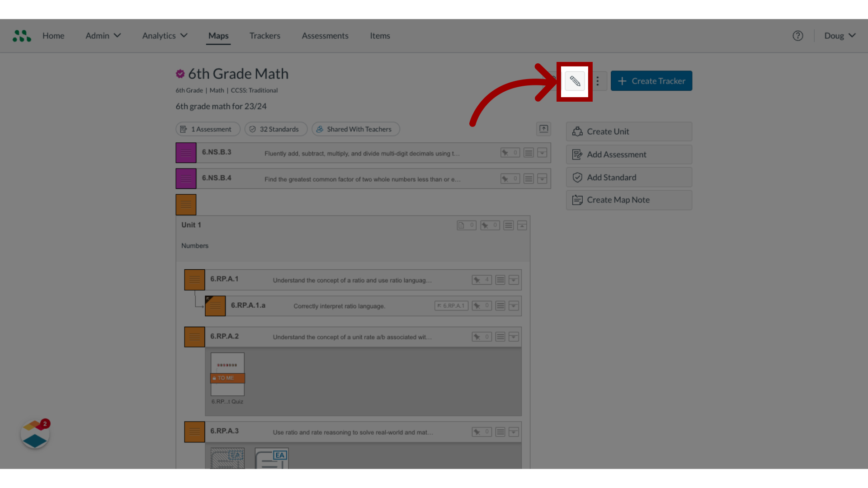
Task: Click the Create Tracker button
Action: click(651, 81)
